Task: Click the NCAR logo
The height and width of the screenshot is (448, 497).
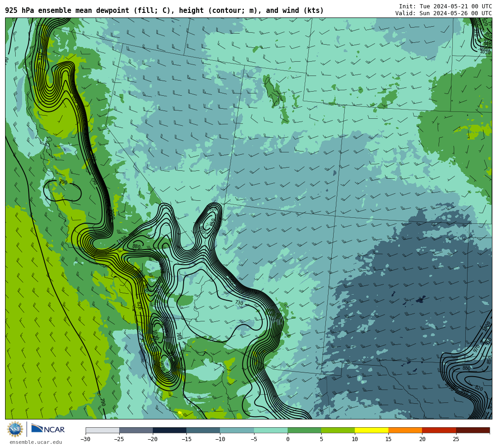Action: pos(48,429)
